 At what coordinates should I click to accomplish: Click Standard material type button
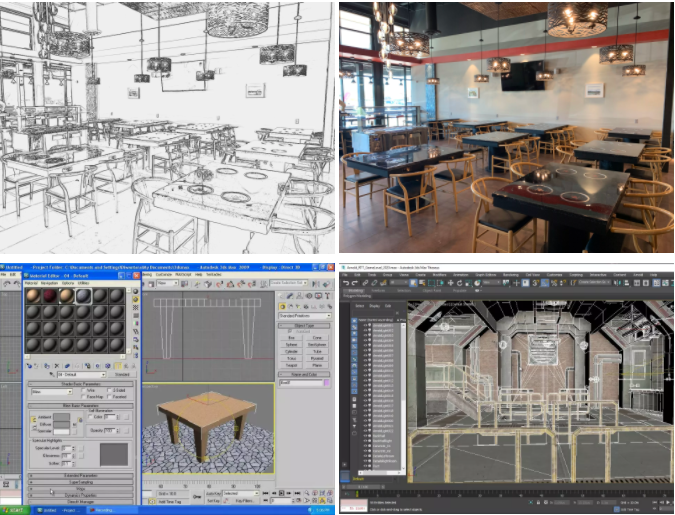pos(122,375)
